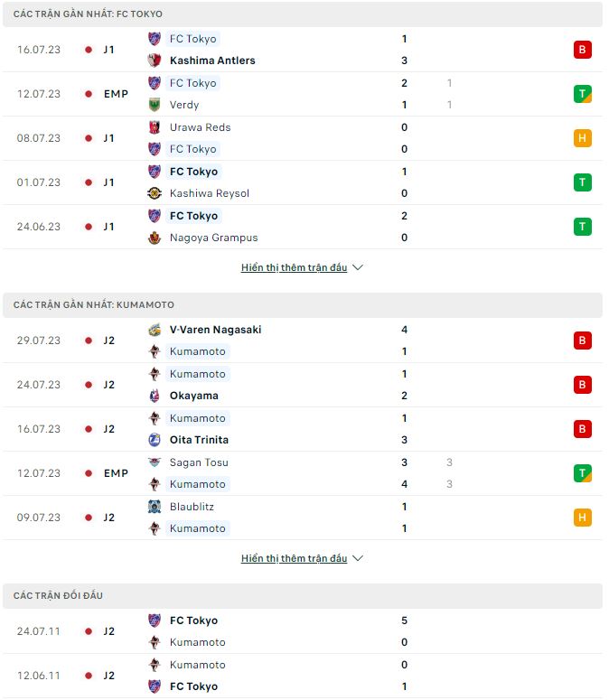Screen dimensions: 609x700
Task: Click the Urawa Reds team crest
Action: click(x=155, y=127)
